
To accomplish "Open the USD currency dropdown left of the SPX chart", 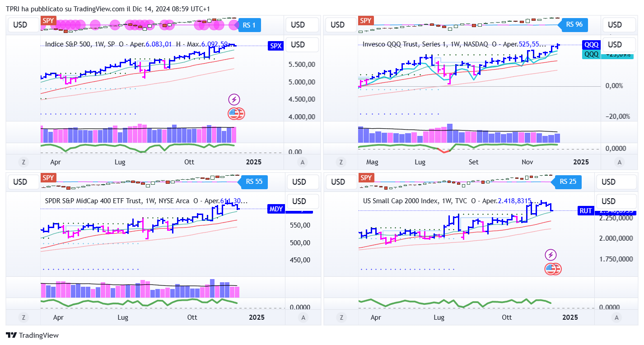I will pos(20,25).
